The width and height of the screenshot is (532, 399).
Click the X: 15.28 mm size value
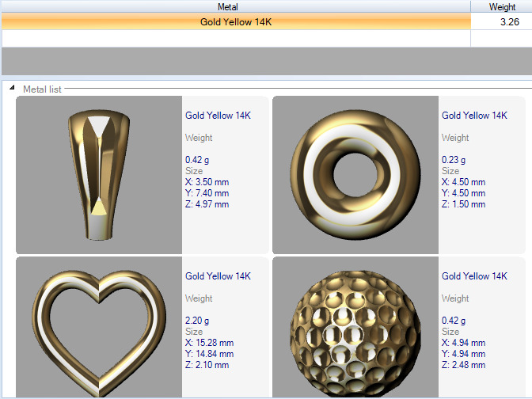[209, 343]
